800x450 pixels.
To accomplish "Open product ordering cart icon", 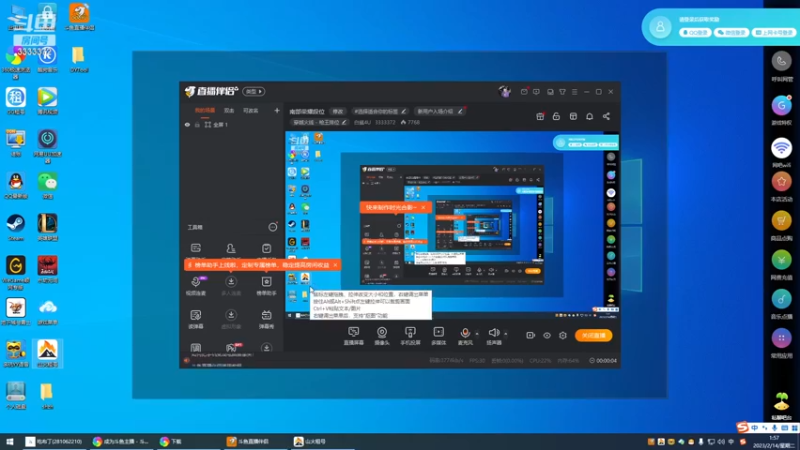I will pyautogui.click(x=781, y=220).
